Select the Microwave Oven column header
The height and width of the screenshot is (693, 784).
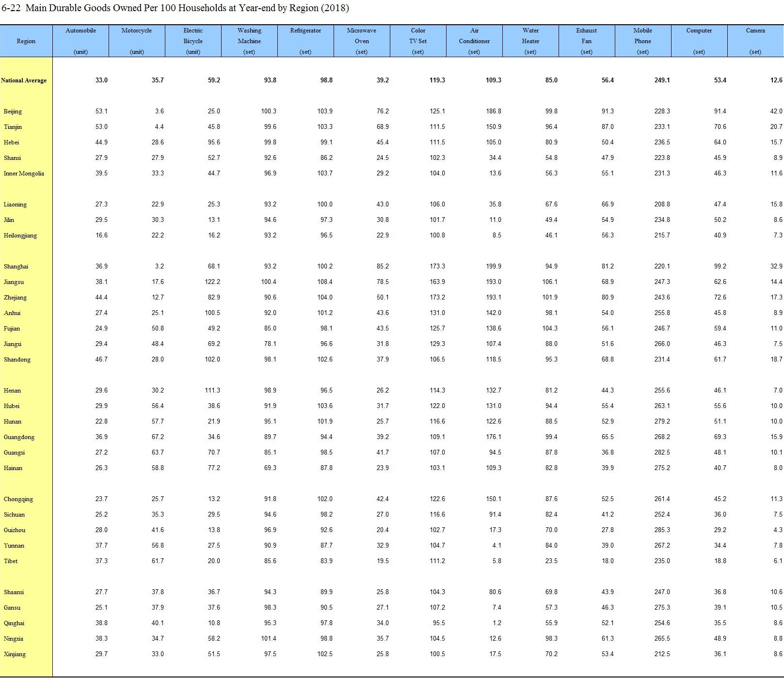362,41
